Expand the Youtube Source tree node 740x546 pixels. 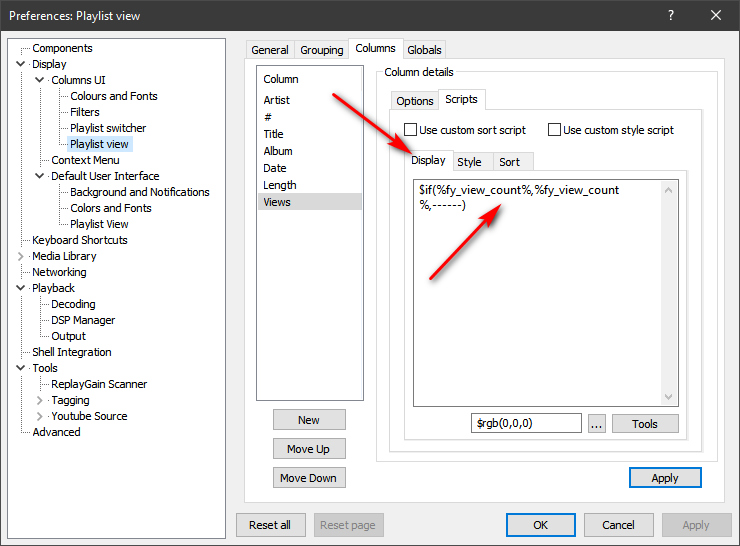(40, 416)
